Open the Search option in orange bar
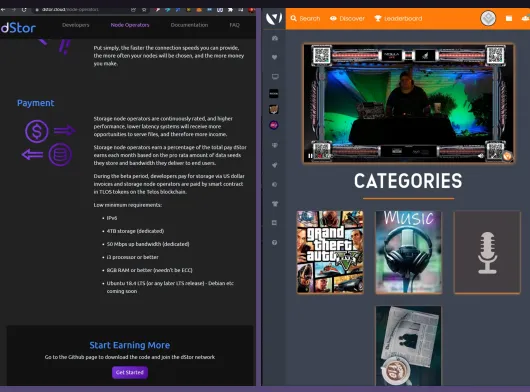This screenshot has height=392, width=530. click(305, 19)
